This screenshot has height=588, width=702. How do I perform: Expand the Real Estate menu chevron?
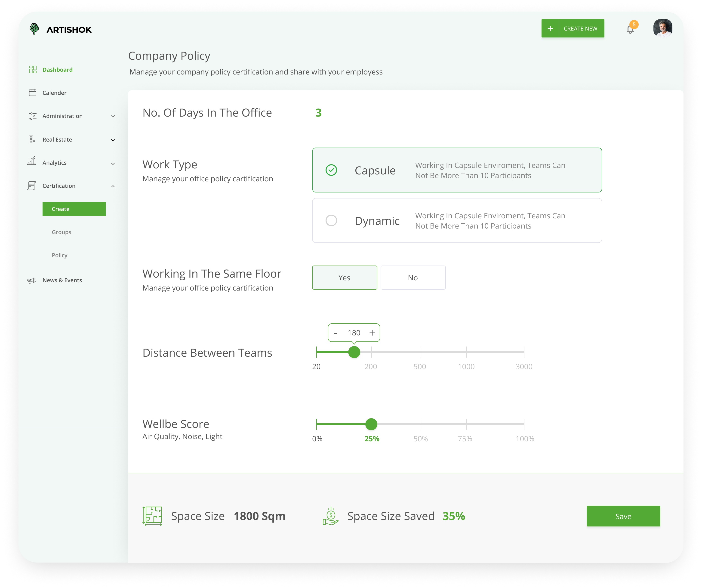pyautogui.click(x=113, y=140)
